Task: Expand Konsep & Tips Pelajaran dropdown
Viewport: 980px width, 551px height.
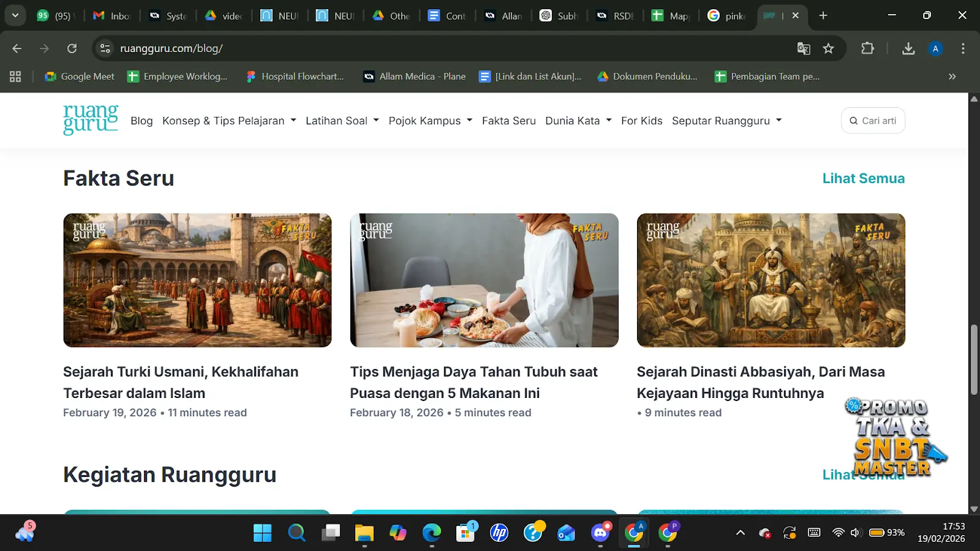Action: (229, 121)
